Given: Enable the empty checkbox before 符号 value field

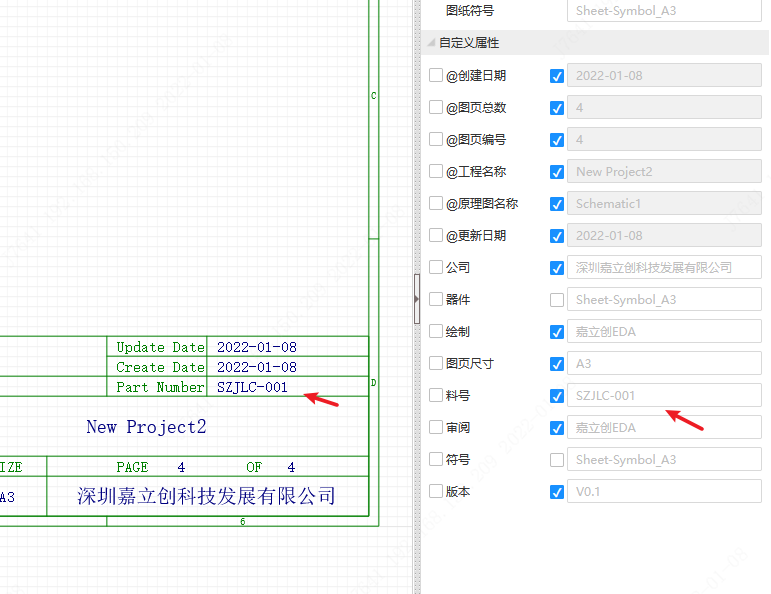Looking at the screenshot, I should pyautogui.click(x=557, y=460).
